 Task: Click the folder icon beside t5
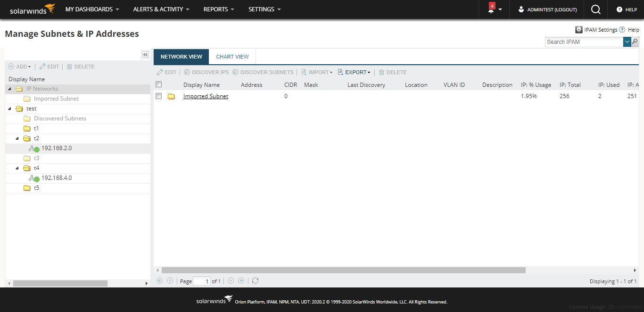pyautogui.click(x=27, y=188)
